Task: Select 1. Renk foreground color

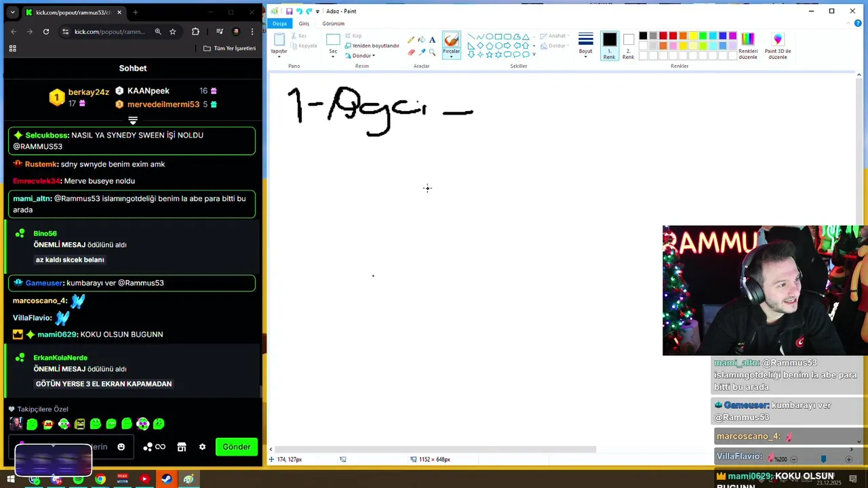Action: 610,46
